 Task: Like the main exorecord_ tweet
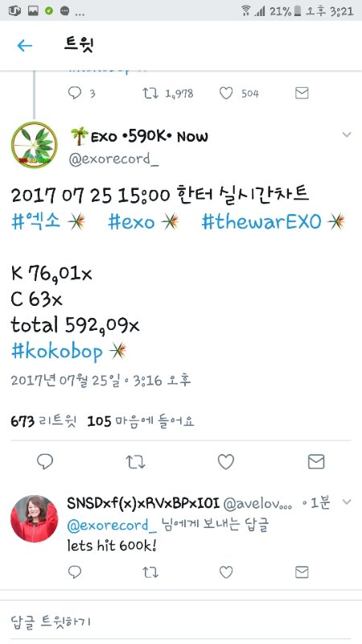point(226,461)
